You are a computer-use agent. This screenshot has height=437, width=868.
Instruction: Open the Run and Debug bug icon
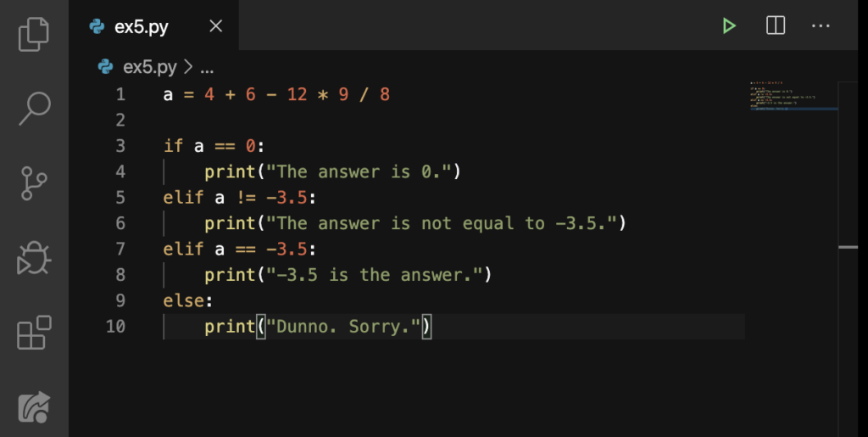(x=34, y=258)
